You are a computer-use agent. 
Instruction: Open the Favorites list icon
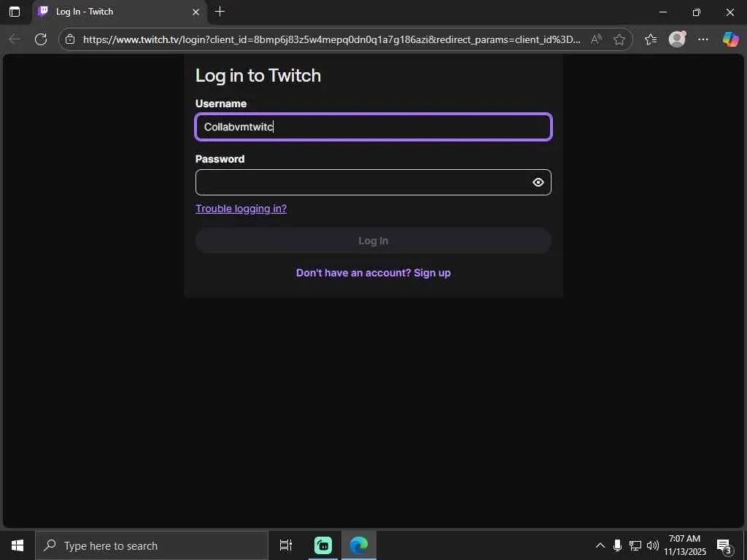point(650,39)
